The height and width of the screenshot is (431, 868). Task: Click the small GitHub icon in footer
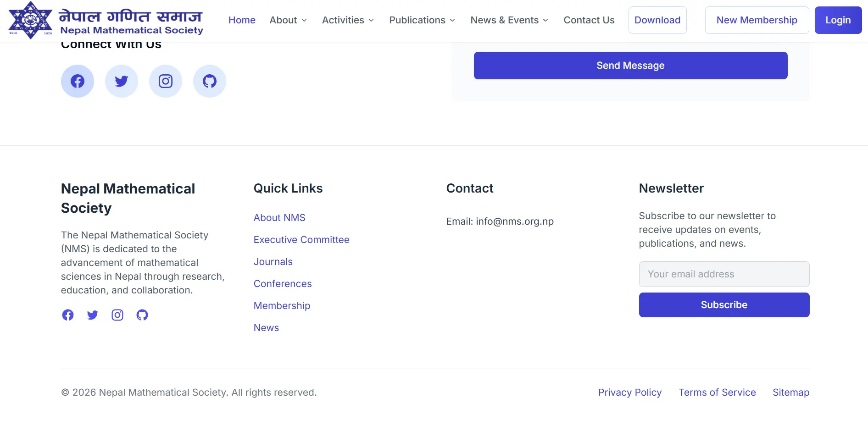point(142,315)
